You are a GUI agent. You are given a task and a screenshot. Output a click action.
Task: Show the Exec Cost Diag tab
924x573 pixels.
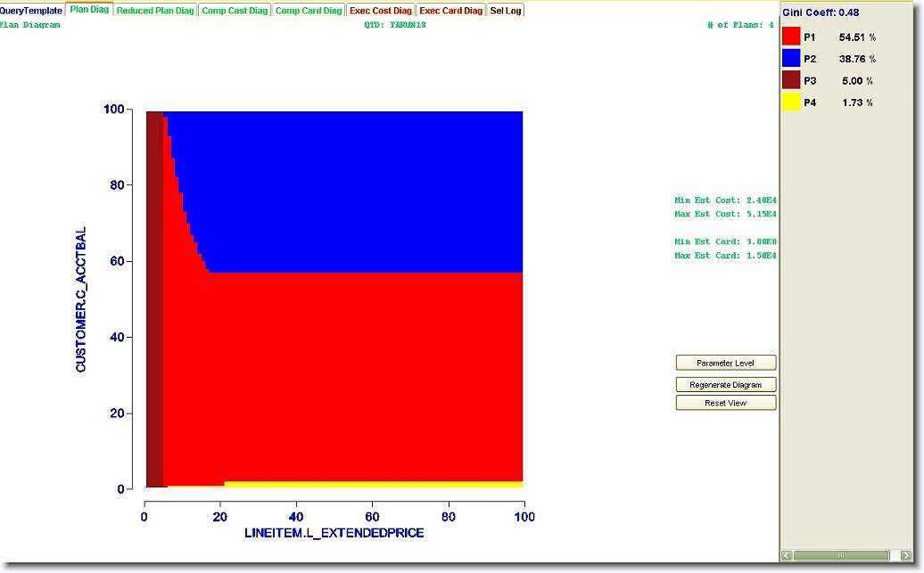pyautogui.click(x=381, y=11)
